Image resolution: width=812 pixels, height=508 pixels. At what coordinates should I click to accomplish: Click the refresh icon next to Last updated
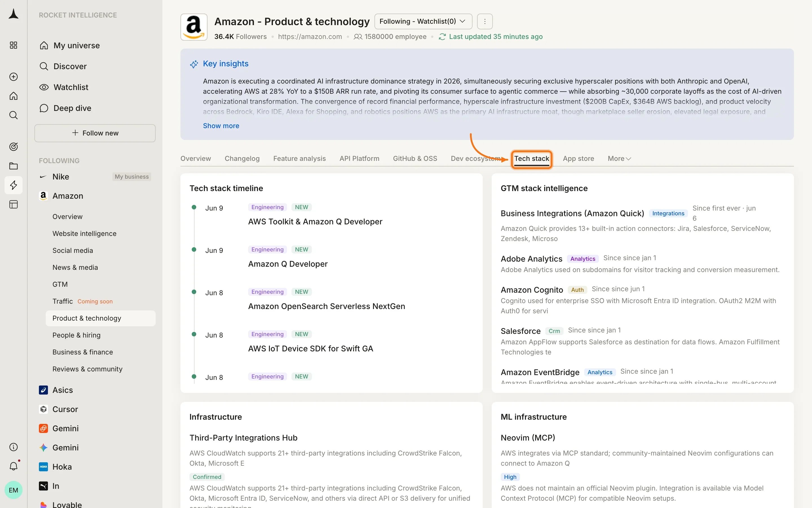[x=442, y=37]
